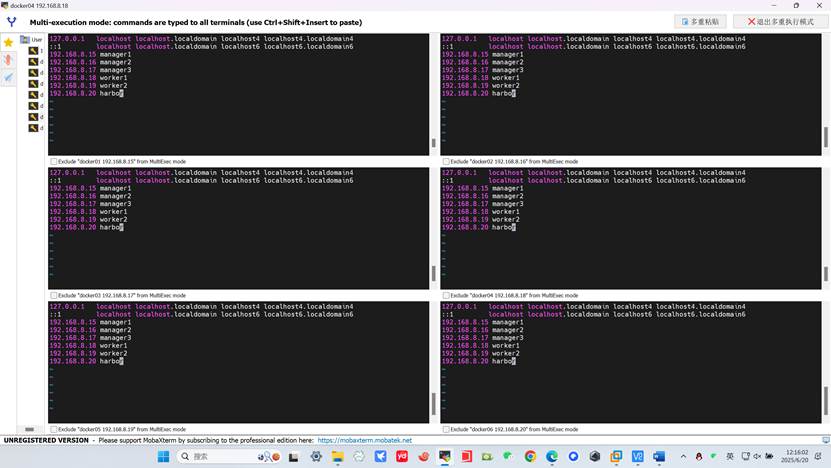The image size is (831, 468).
Task: Exclude docker01 192.168.8.15 from MultiExec mode
Action: point(54,161)
